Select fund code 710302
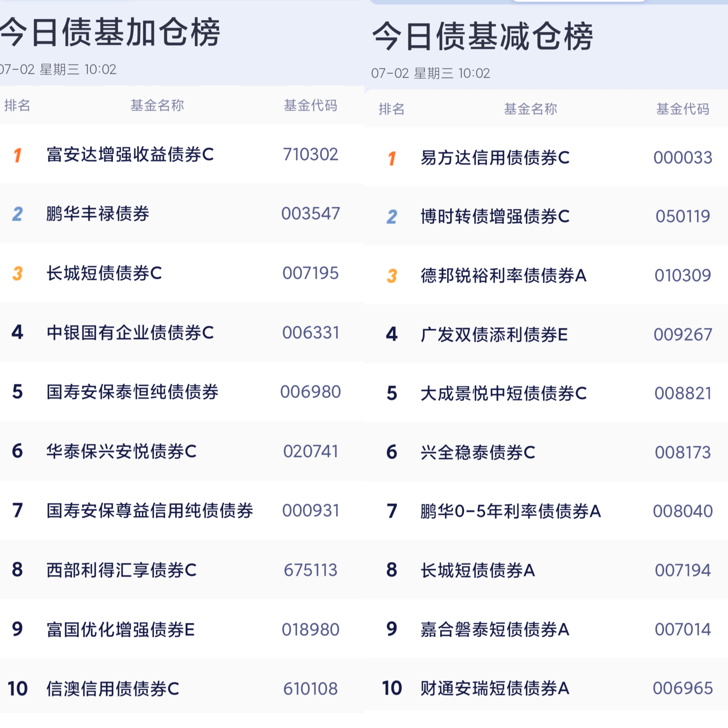 [311, 154]
